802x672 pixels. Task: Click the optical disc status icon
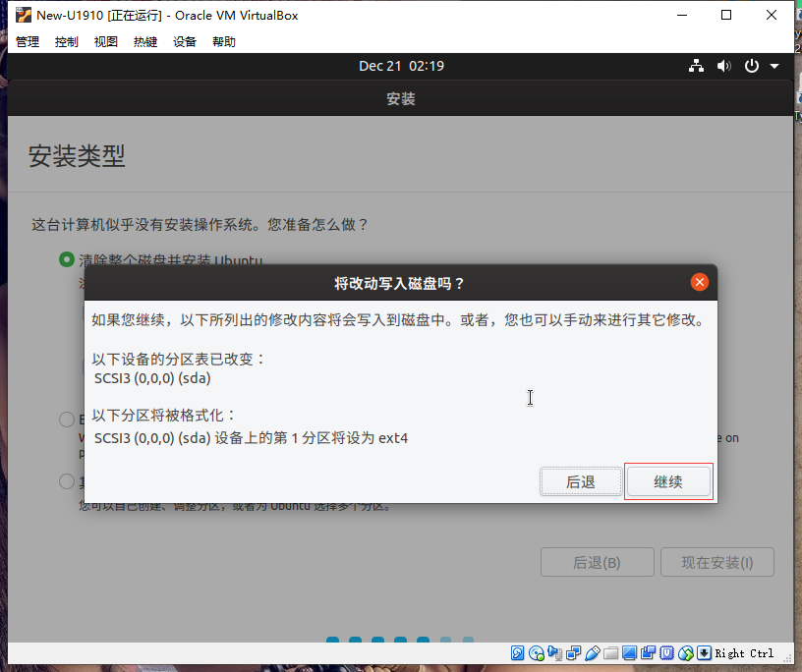click(536, 653)
